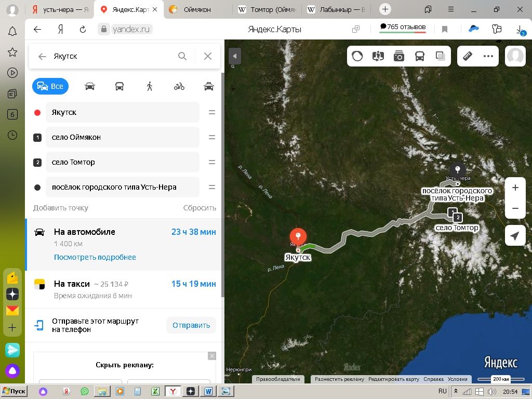Open the Пуск start menu
Screen dimensions: 532x399
click(x=14, y=391)
